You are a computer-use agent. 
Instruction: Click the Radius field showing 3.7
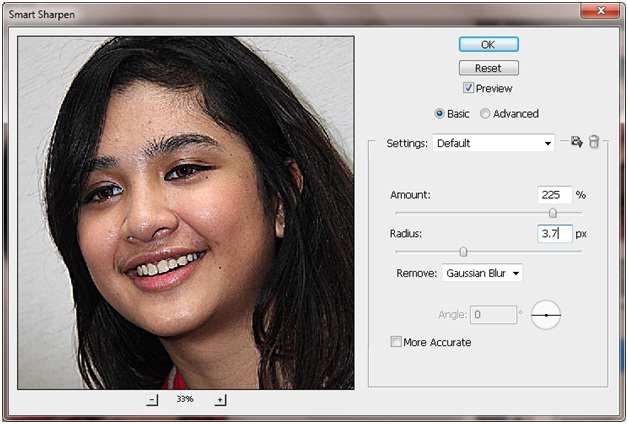[x=555, y=234]
